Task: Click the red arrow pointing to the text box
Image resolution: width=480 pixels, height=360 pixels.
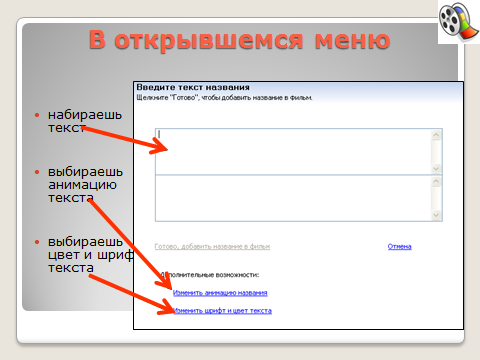Action: [x=125, y=139]
